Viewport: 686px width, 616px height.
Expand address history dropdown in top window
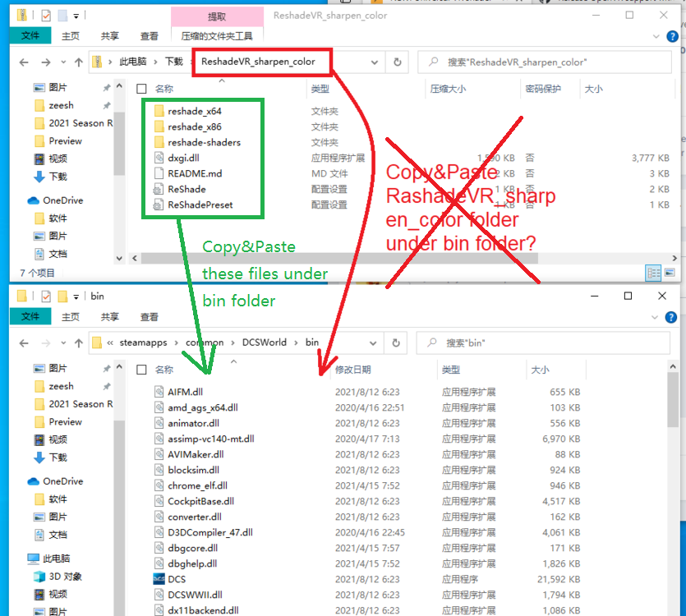pyautogui.click(x=375, y=62)
